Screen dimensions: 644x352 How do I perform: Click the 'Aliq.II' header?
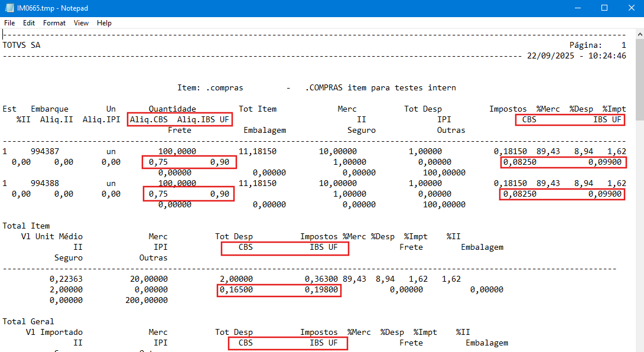pyautogui.click(x=57, y=119)
